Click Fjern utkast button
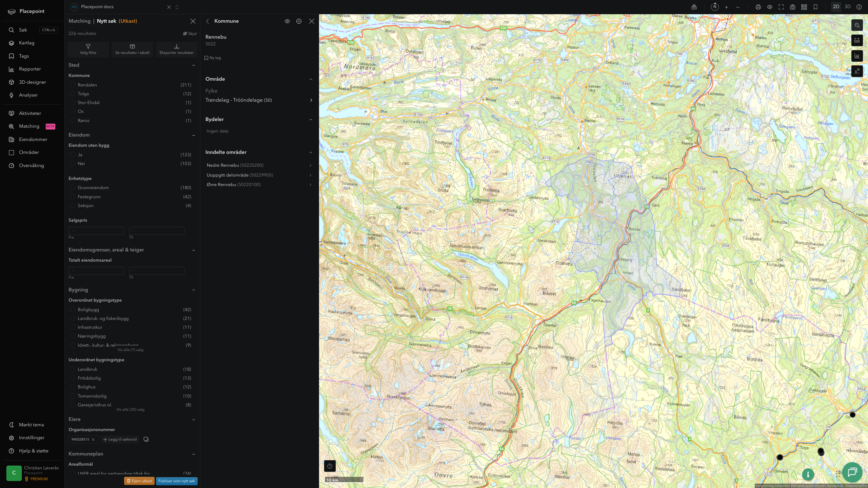 tap(139, 481)
